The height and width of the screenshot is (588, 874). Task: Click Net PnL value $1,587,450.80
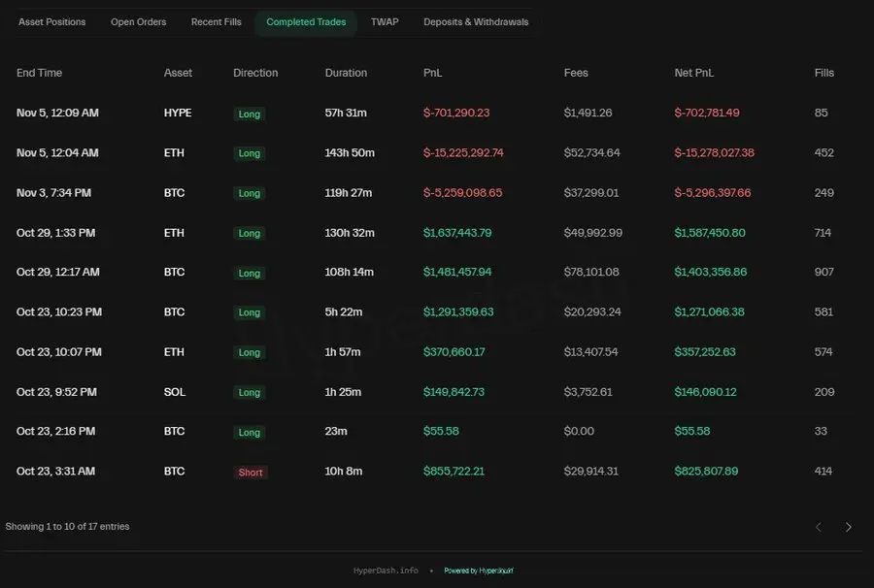click(x=710, y=233)
